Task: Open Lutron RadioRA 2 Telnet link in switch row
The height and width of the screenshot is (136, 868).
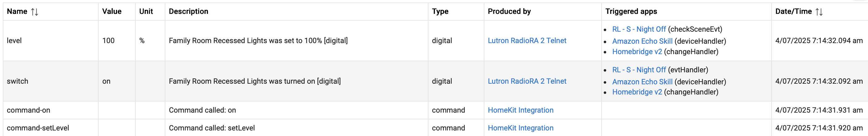Action: [x=527, y=81]
